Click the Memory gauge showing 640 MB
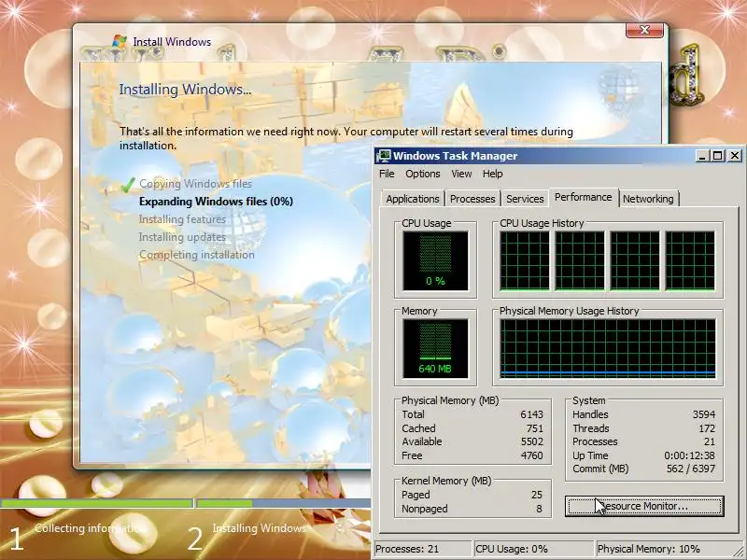Screen dimensions: 747x560 (435, 348)
